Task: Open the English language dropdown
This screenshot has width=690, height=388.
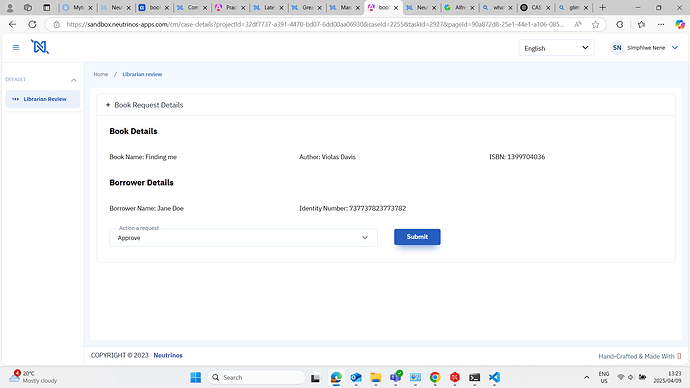Action: 556,48
